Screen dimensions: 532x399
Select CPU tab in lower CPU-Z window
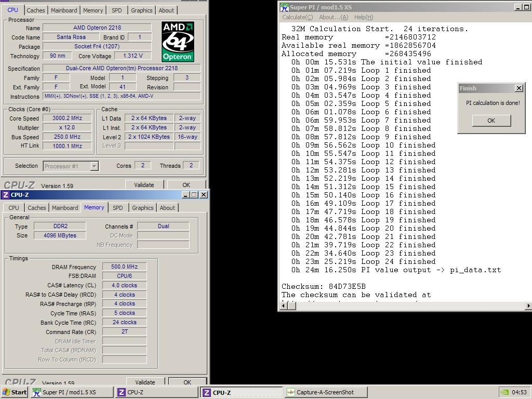[14, 208]
